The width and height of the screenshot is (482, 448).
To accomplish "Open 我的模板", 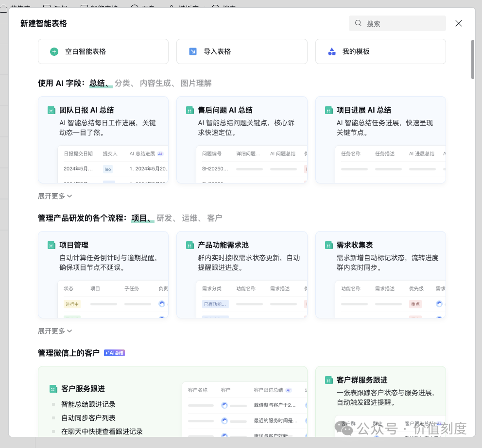I will click(380, 51).
